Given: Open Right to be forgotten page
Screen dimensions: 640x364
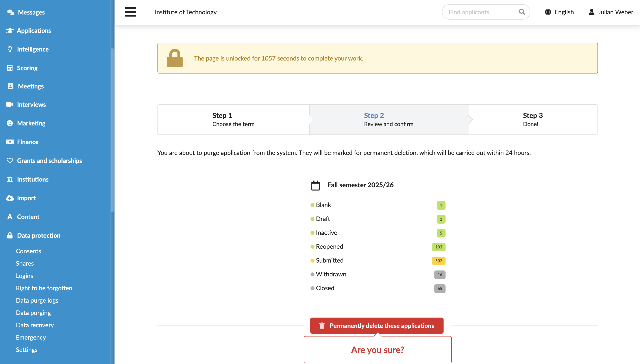Looking at the screenshot, I should click(44, 288).
